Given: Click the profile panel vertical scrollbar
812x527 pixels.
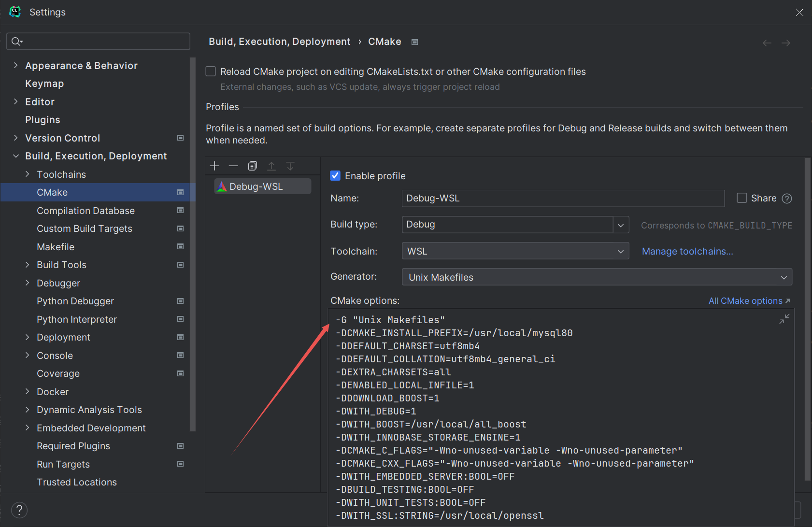Looking at the screenshot, I should (808, 319).
